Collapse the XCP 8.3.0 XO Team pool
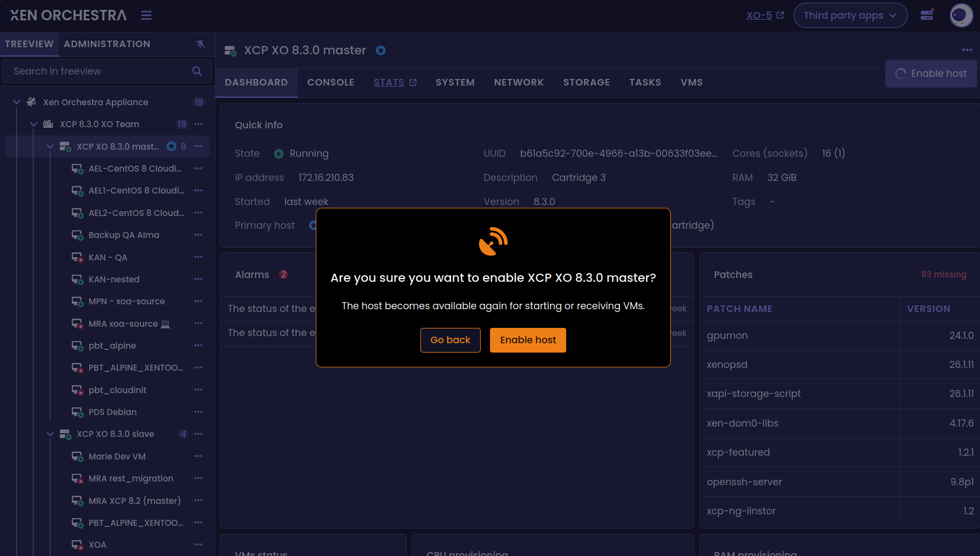Image resolution: width=980 pixels, height=556 pixels. (x=33, y=124)
